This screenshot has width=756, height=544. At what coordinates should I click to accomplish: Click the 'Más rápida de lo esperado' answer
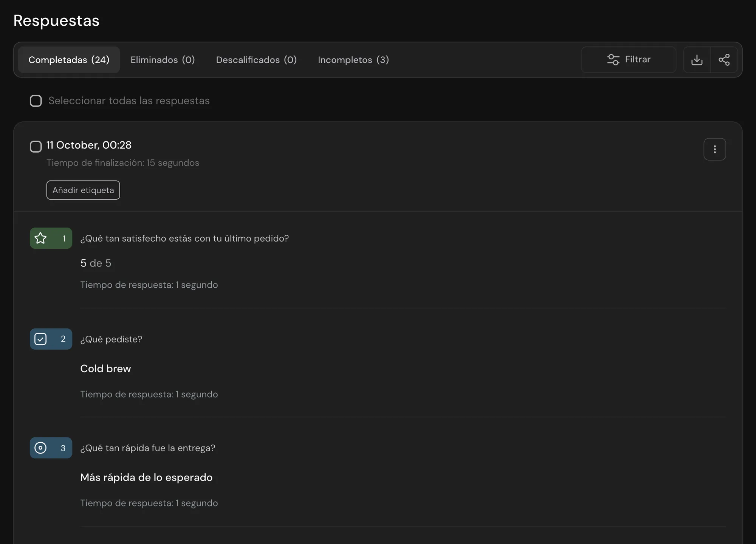click(146, 477)
